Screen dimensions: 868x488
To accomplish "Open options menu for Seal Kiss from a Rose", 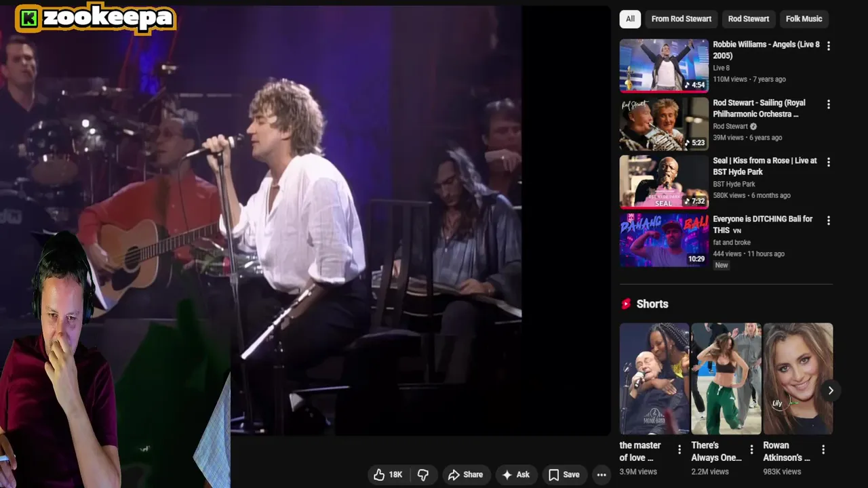I will tap(828, 163).
